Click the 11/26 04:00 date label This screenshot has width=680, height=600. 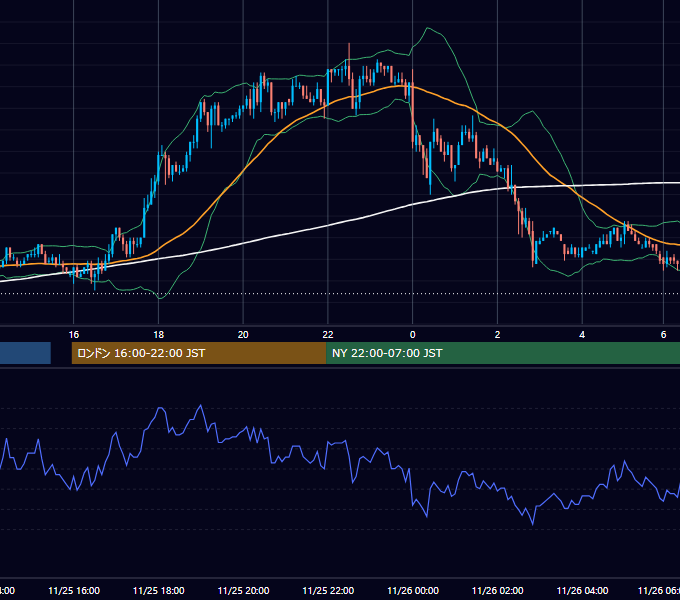tap(582, 591)
